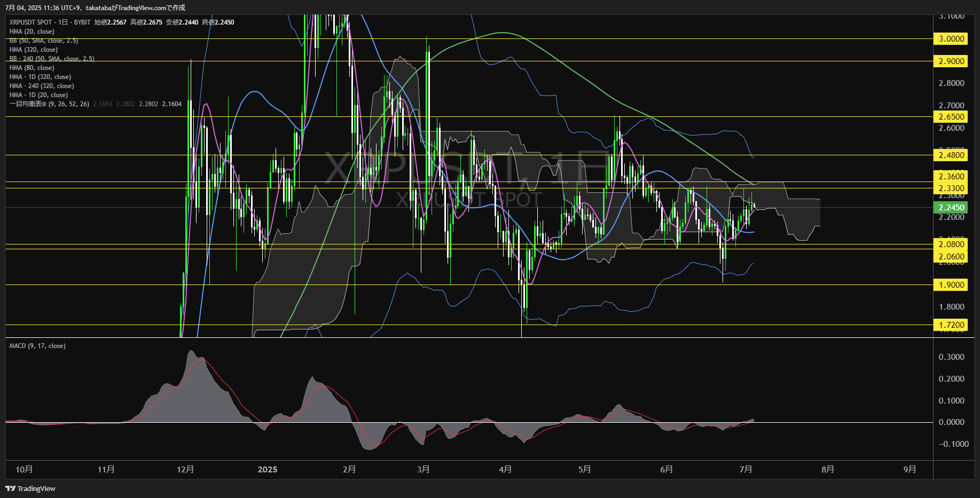The image size is (980, 498).
Task: Click the 2.7000 price axis tick
Action: pyautogui.click(x=952, y=105)
